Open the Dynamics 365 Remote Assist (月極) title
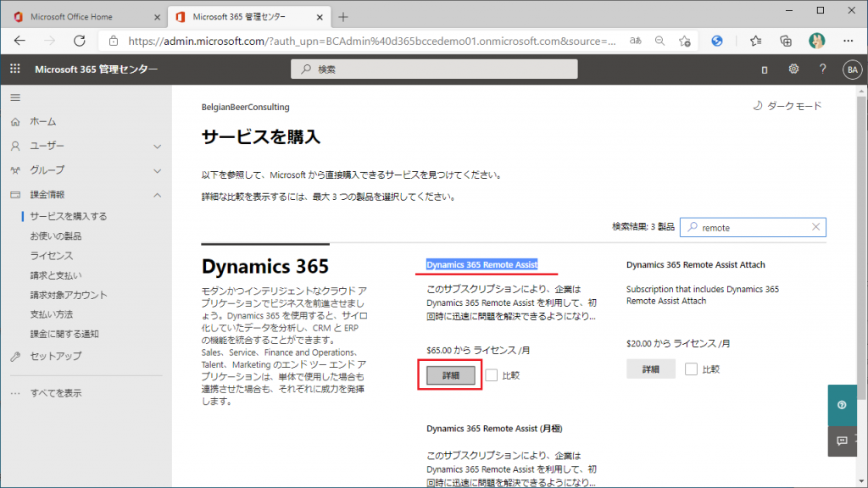The height and width of the screenshot is (488, 868). click(x=494, y=428)
